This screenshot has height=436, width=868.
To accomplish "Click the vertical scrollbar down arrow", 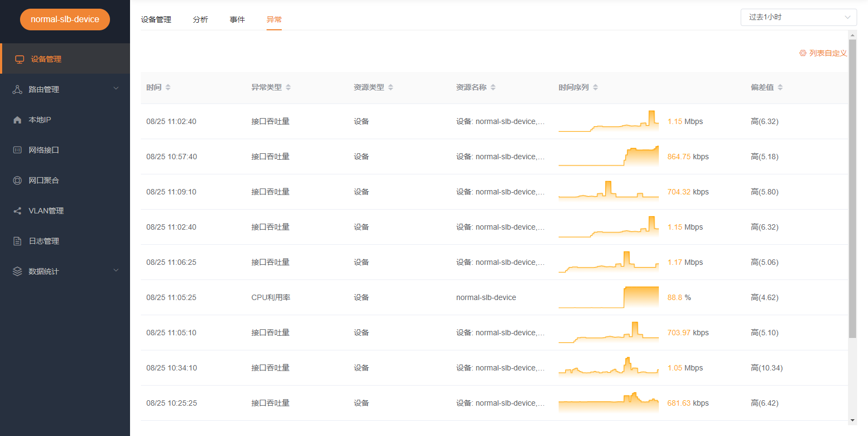I will 852,420.
